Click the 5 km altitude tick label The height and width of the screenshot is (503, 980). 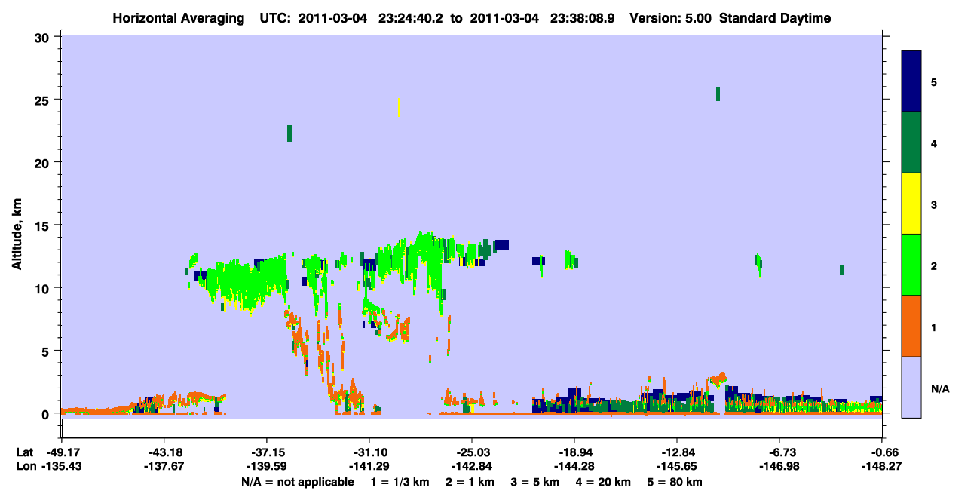[47, 351]
